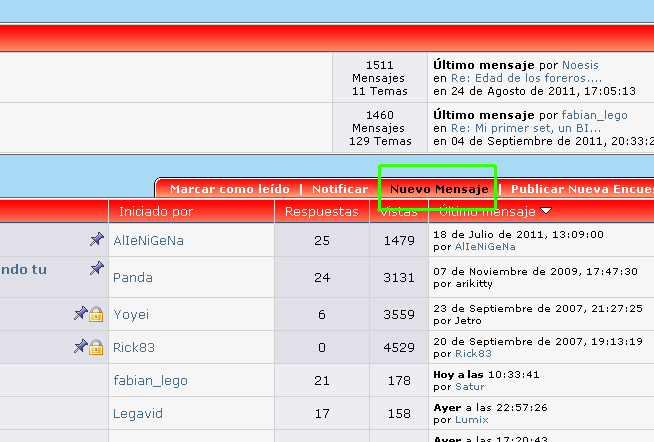The image size is (654, 442).
Task: Open Lumix's profile link
Action: [x=472, y=420]
